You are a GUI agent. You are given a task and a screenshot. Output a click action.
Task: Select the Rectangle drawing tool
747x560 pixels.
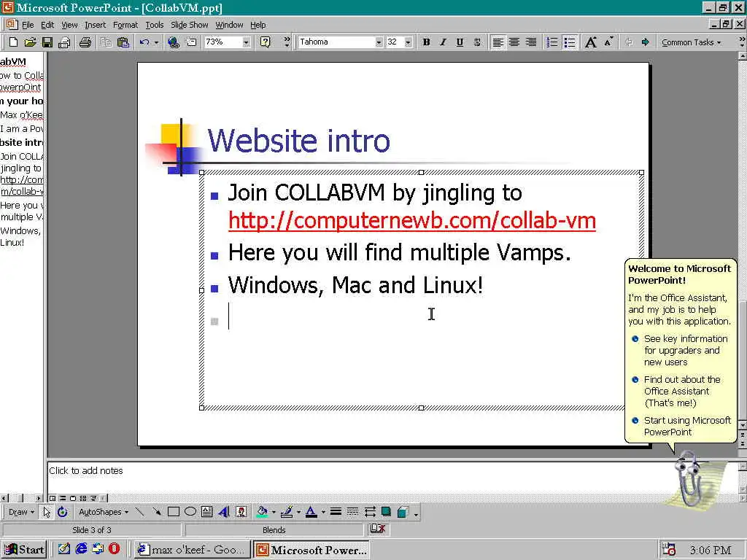pyautogui.click(x=174, y=512)
